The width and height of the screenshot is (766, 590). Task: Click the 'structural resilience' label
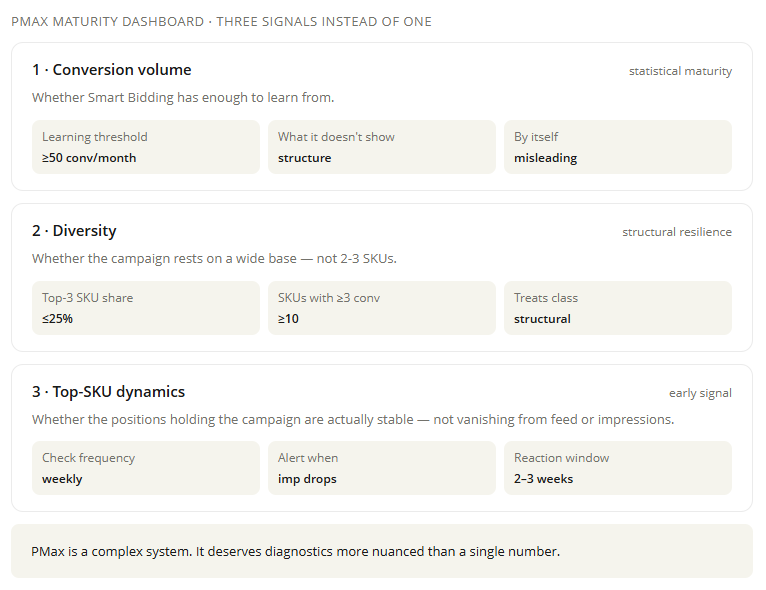click(677, 232)
